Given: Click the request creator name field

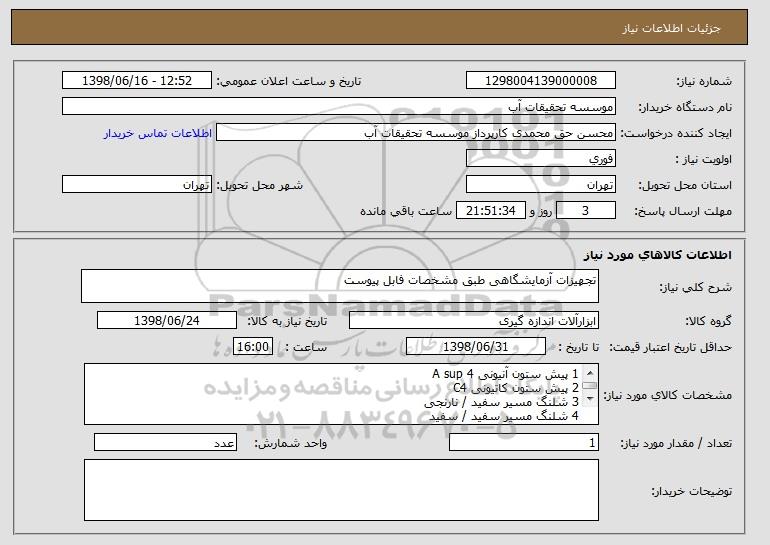Looking at the screenshot, I should [415, 133].
